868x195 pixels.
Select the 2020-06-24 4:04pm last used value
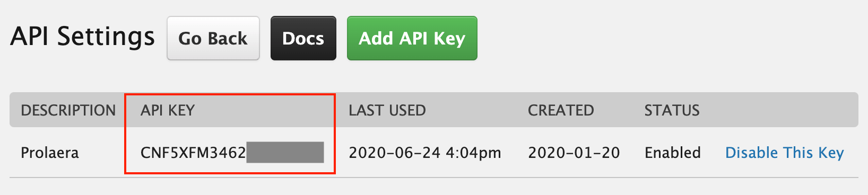[x=425, y=153]
